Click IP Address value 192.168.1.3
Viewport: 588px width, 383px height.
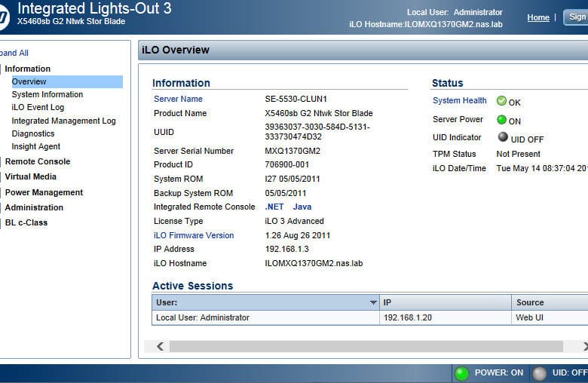(x=287, y=249)
